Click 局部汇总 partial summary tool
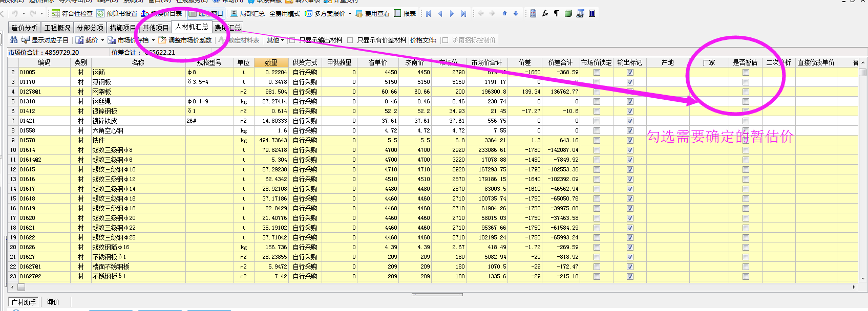Image resolution: width=868 pixels, height=311 pixels. click(x=247, y=13)
